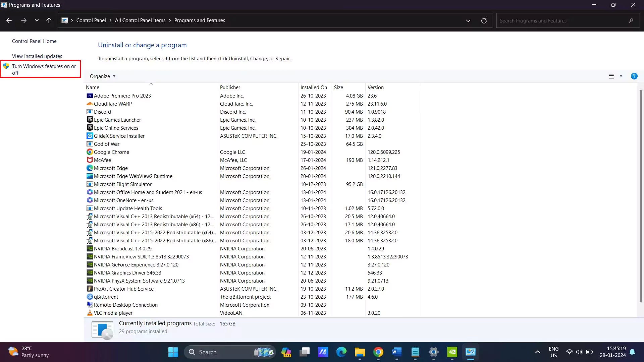Expand the address bar history dropdown
The width and height of the screenshot is (644, 362).
pos(468,21)
